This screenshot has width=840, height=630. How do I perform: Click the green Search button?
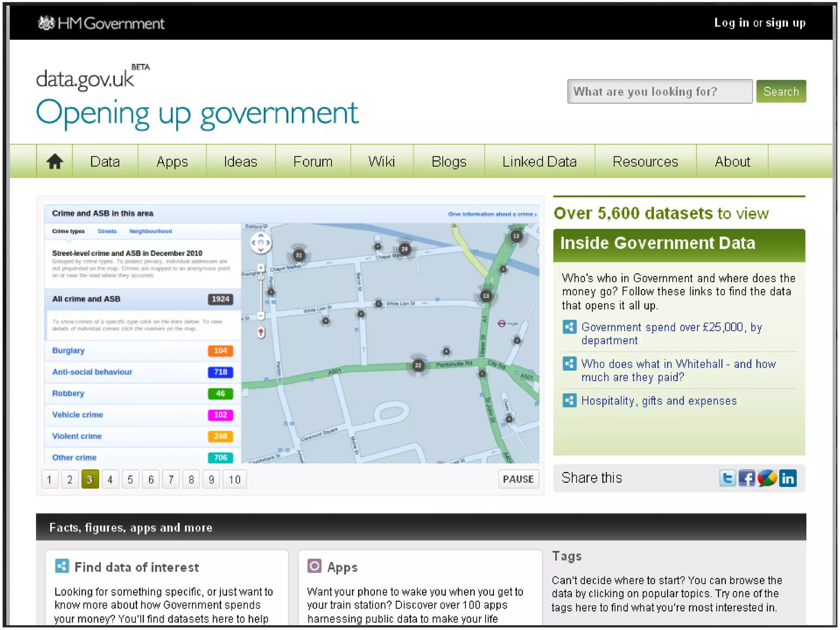(781, 91)
